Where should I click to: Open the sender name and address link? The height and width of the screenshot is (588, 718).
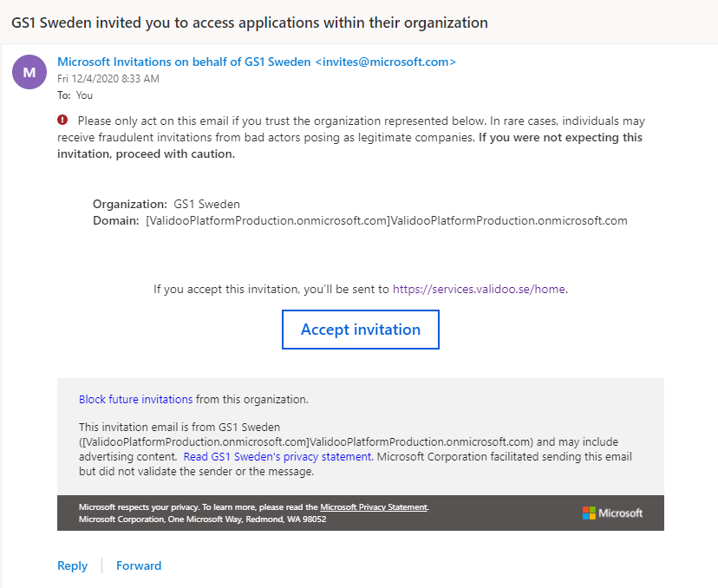[x=256, y=62]
